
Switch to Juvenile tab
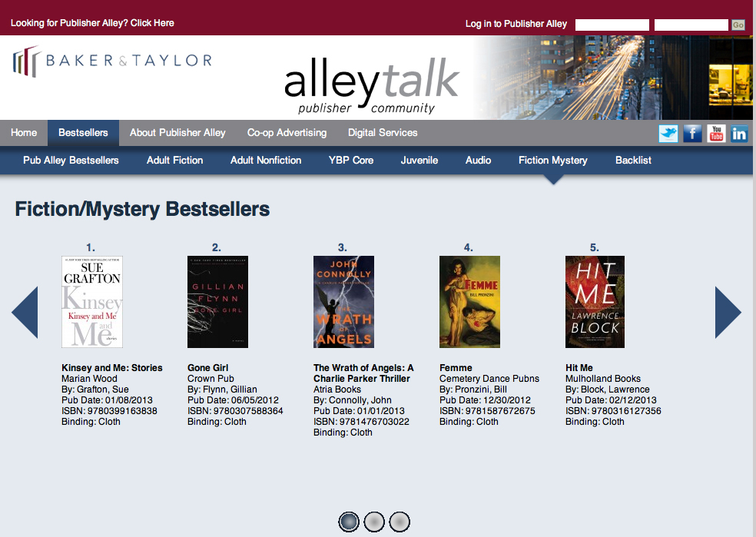pos(419,160)
